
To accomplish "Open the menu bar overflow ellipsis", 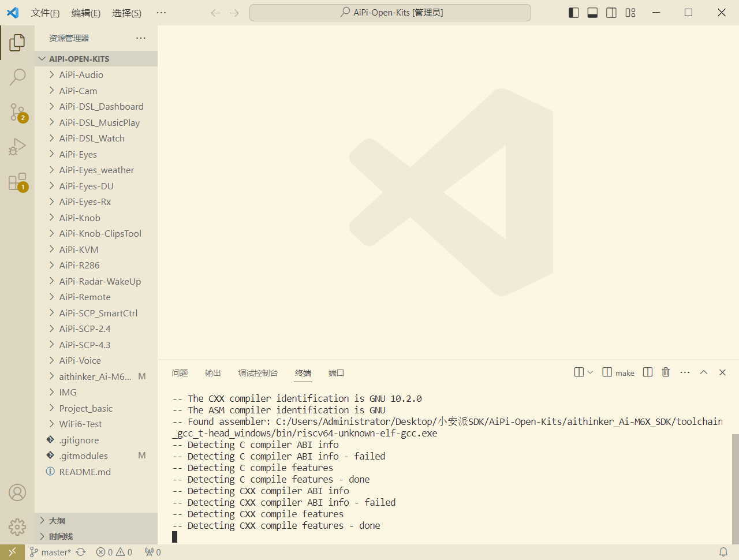I will coord(161,13).
